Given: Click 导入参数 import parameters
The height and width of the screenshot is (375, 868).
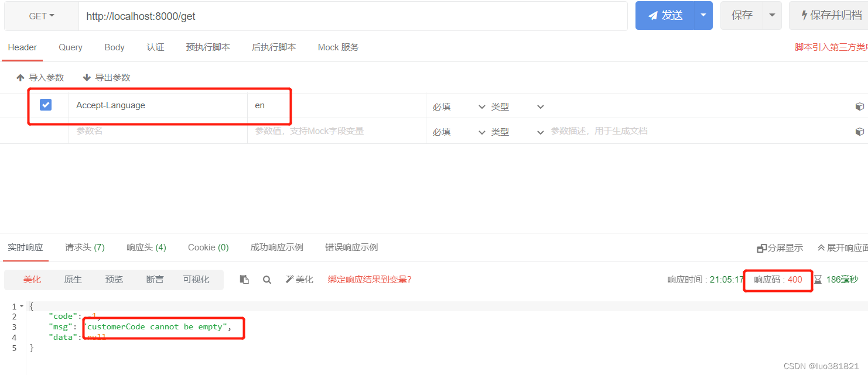Looking at the screenshot, I should click(x=40, y=77).
